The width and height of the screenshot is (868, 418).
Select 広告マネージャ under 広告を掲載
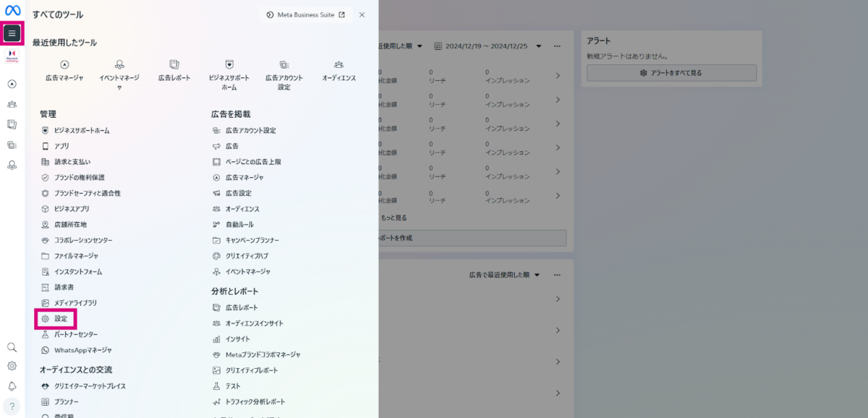click(238, 177)
